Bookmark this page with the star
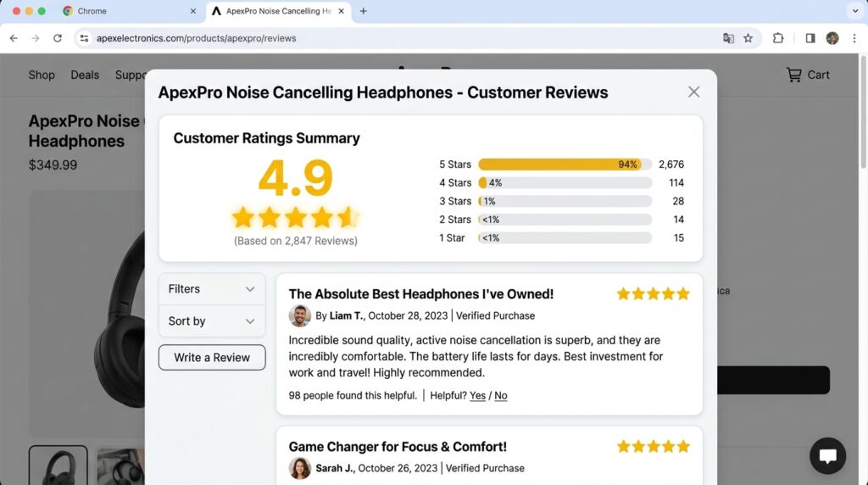 pos(748,38)
